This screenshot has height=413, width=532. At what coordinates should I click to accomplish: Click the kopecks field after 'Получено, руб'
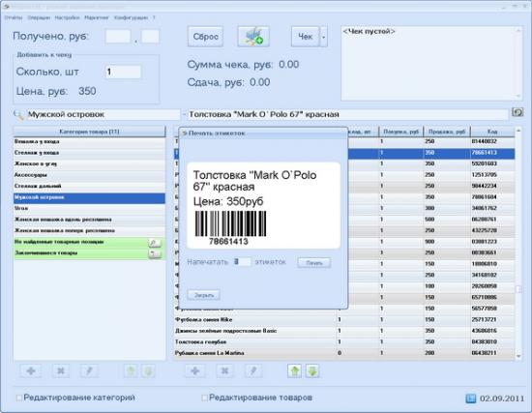(x=150, y=37)
